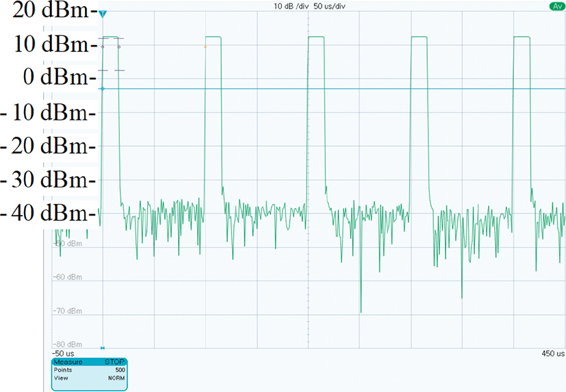Click the lower dashed gate line near 0 dBm

tap(112, 70)
